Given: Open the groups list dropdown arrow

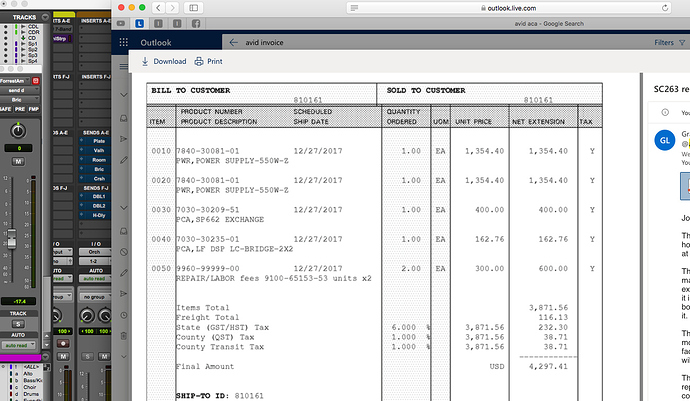Looking at the screenshot, I should point(45,356).
